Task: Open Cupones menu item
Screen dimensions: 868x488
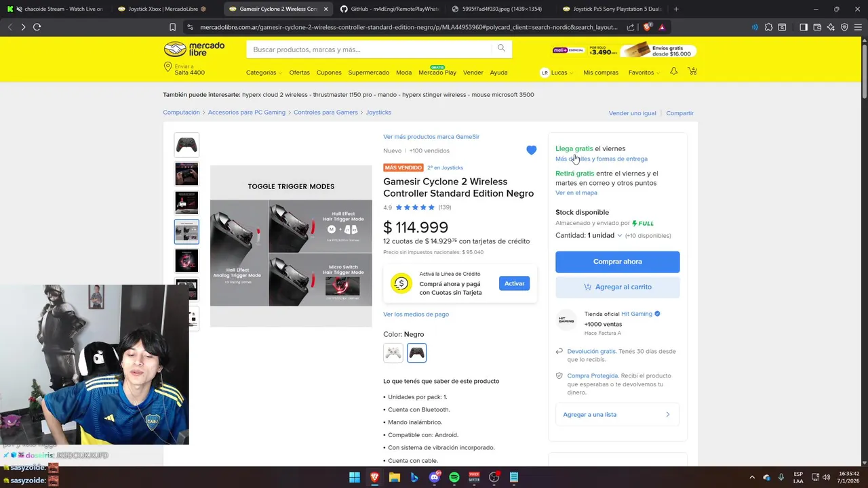Action: pos(329,73)
